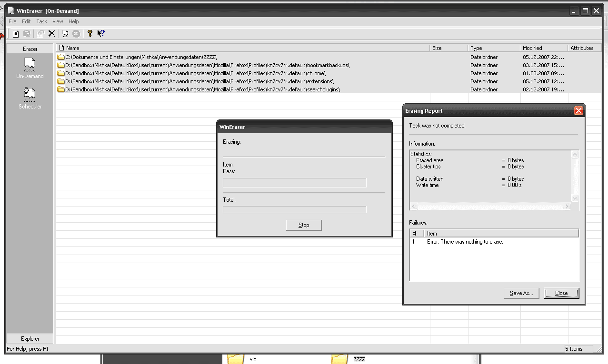
Task: Click folder icon of the ZZZZ entry
Action: point(61,57)
